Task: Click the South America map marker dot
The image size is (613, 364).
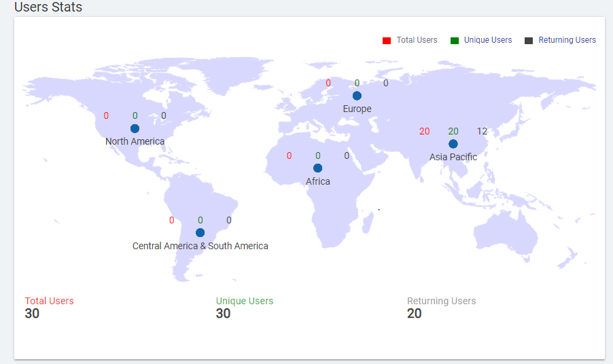Action: pos(200,232)
